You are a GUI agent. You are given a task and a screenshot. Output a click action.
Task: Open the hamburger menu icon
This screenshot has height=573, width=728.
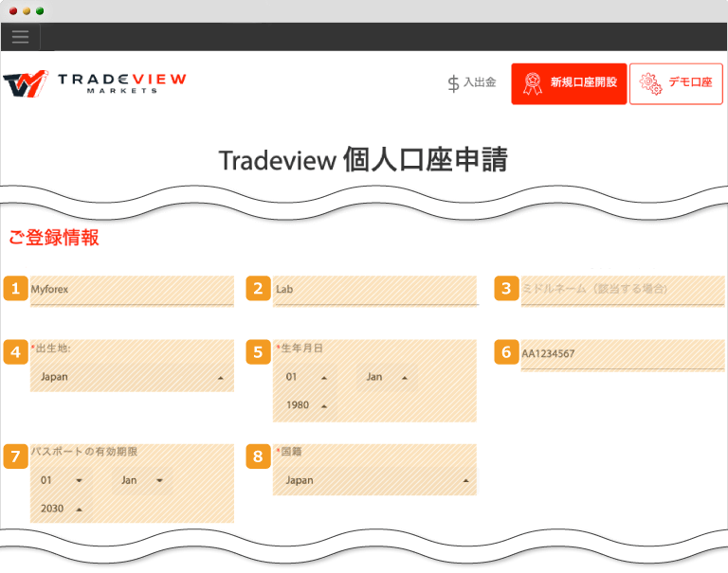[x=20, y=37]
